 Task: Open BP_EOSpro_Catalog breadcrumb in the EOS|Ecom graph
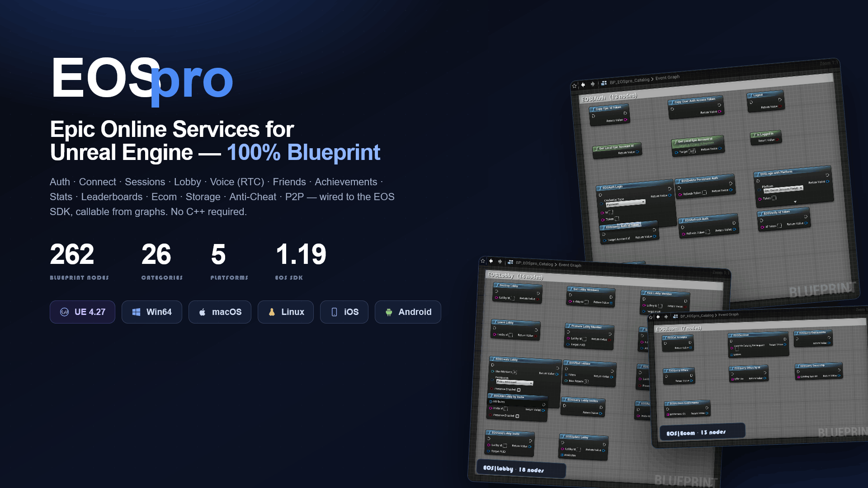697,316
